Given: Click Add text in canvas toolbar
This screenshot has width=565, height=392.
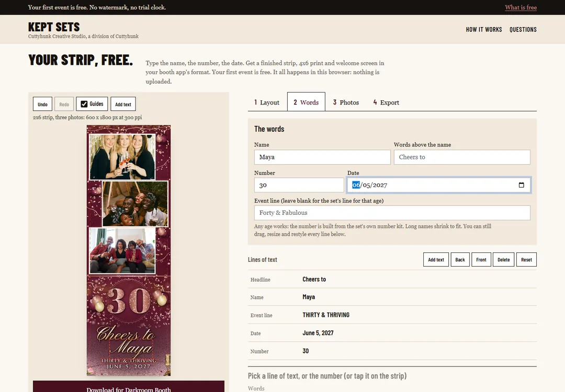Looking at the screenshot, I should point(123,104).
